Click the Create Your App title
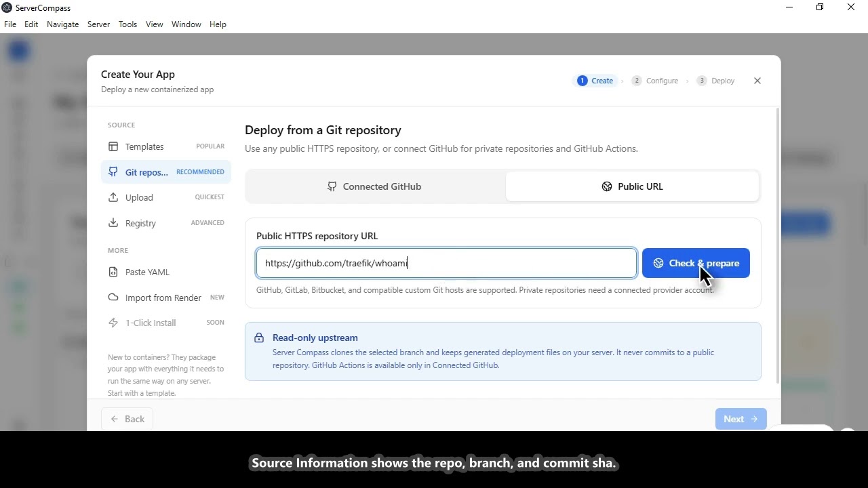 click(138, 75)
